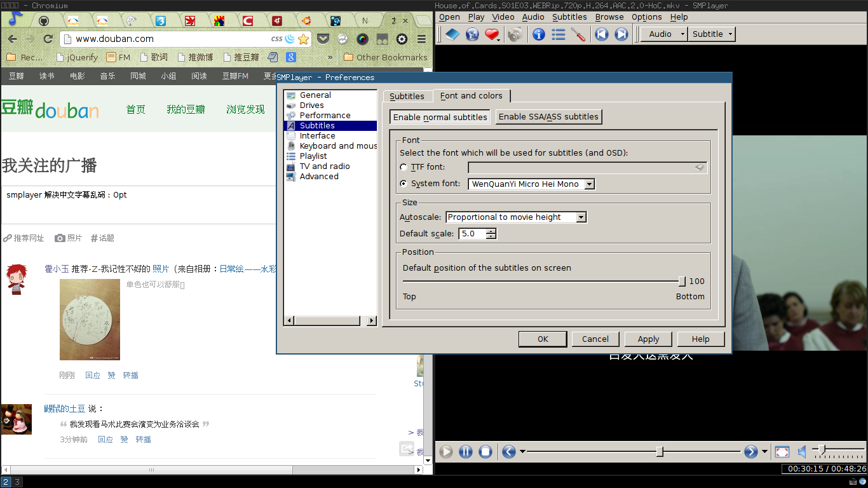Toggle fullscreen with the red-corner icon
The image size is (868, 488).
point(782,452)
